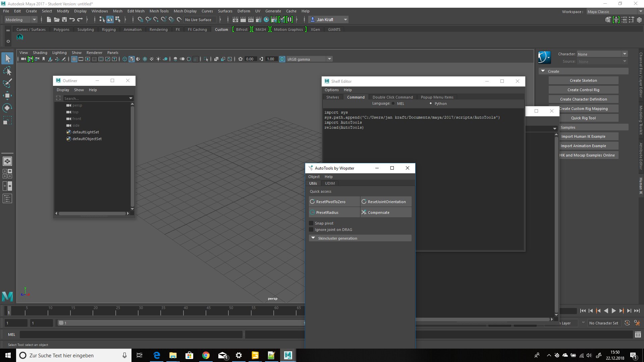Enable Ignore joint on DRAG checkbox
The width and height of the screenshot is (644, 362).
pos(311,230)
